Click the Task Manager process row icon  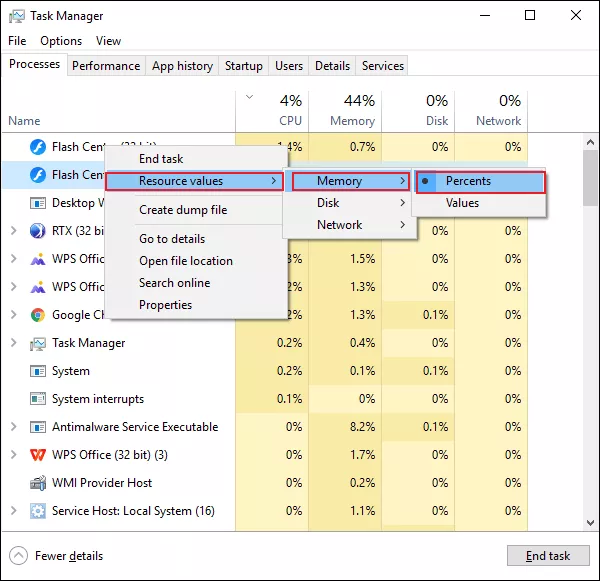[38, 343]
